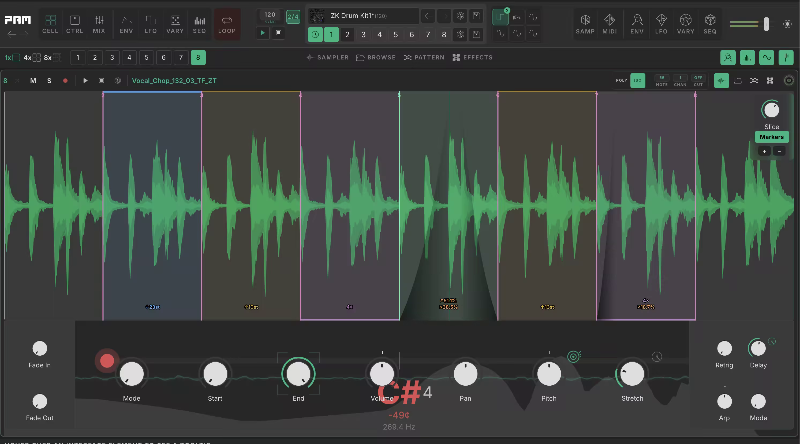
Task: Go to the next preset arrow
Action: click(x=444, y=16)
